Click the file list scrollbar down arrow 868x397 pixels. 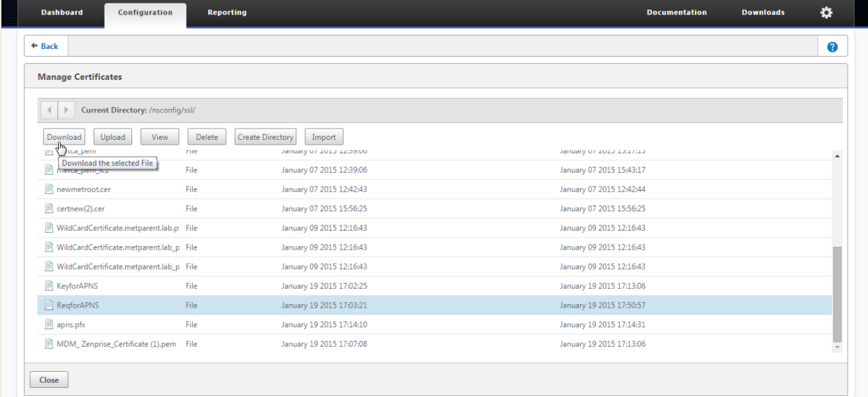(838, 347)
